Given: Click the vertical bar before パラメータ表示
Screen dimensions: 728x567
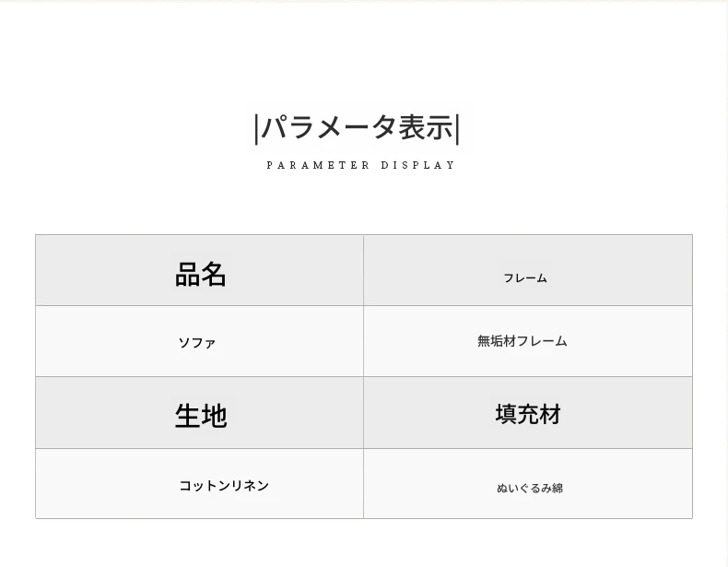Looking at the screenshot, I should pyautogui.click(x=256, y=129).
